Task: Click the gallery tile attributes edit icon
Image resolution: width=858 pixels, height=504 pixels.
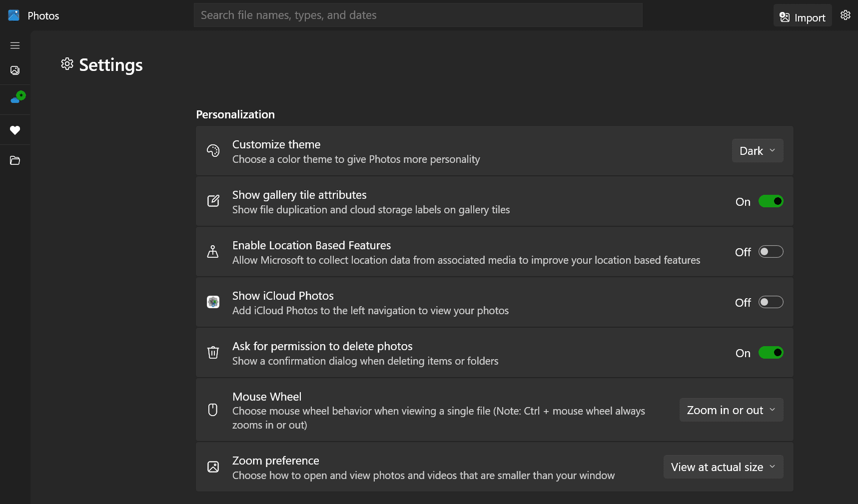Action: click(213, 201)
